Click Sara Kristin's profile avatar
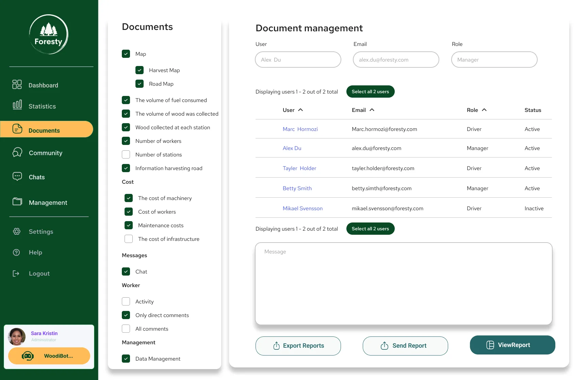 [x=17, y=336]
